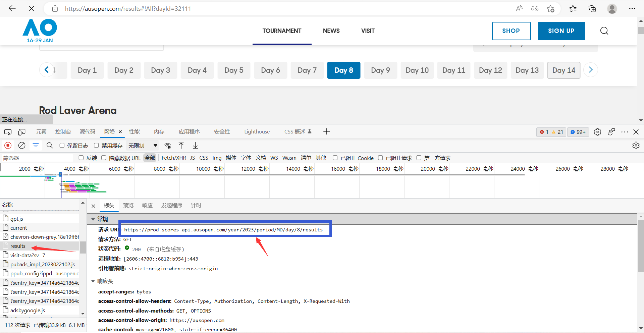Collapse the 响应头 section
The width and height of the screenshot is (644, 333).
pos(93,281)
